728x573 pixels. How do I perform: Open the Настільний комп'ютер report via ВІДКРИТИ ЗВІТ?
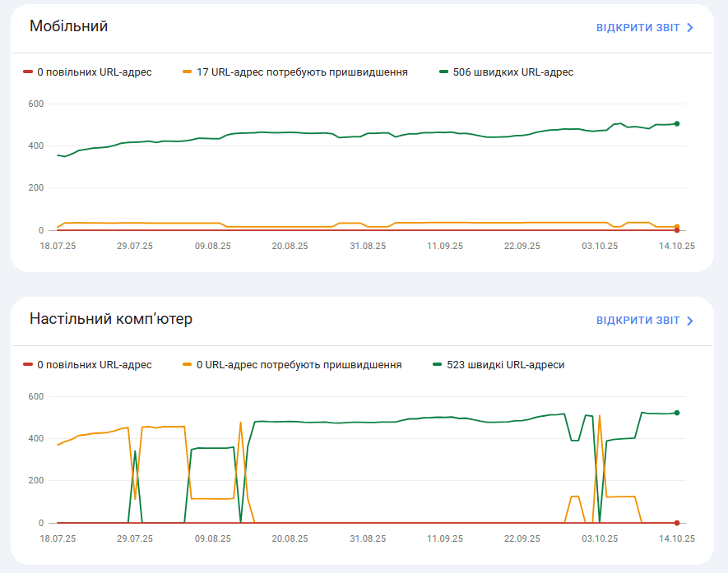pyautogui.click(x=638, y=321)
